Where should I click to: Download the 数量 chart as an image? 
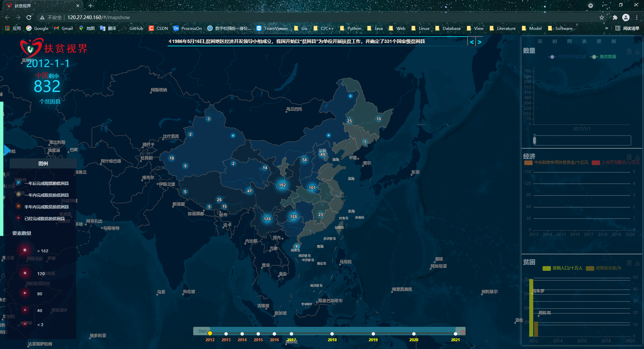tap(638, 52)
